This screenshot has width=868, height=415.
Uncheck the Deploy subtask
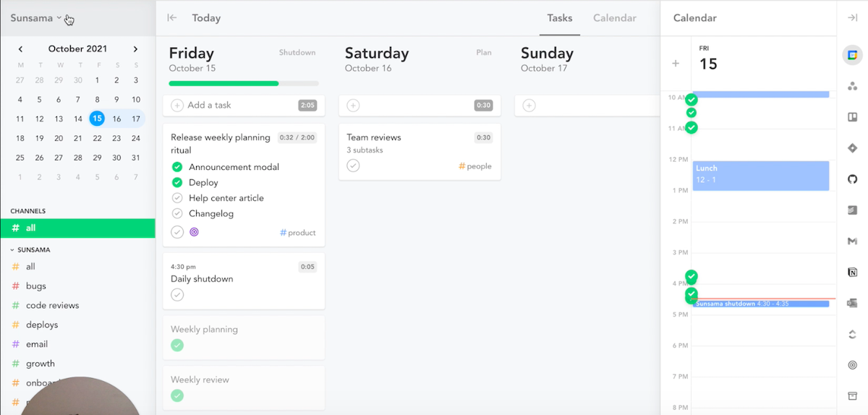(177, 182)
